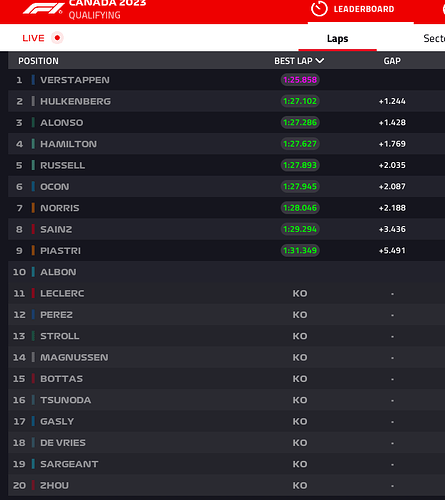
Task: Open the LEADERBOARD menu item
Action: pos(364,9)
